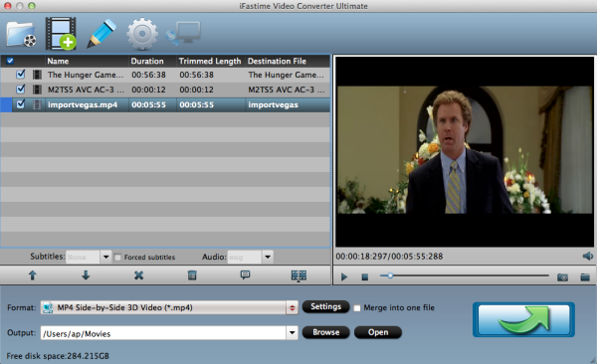Open the pencil Edit tool
Image resolution: width=597 pixels, height=364 pixels.
tap(101, 34)
